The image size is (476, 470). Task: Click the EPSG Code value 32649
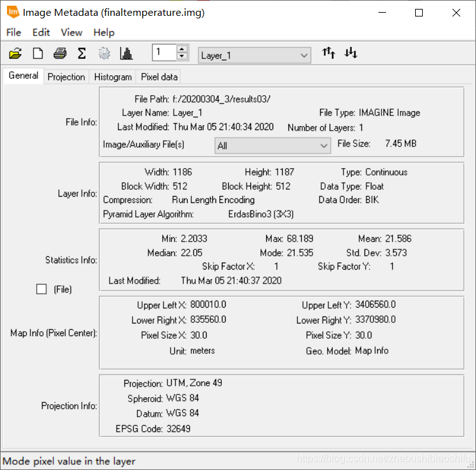(x=178, y=429)
